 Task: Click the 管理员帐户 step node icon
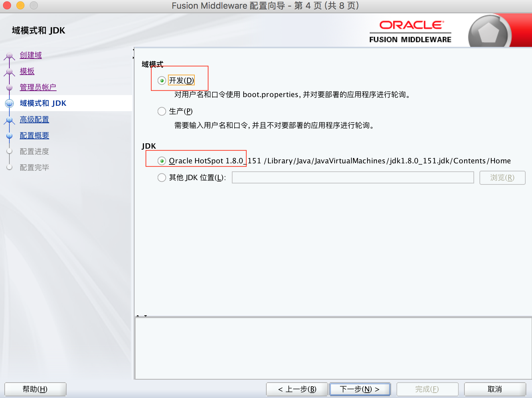click(9, 87)
